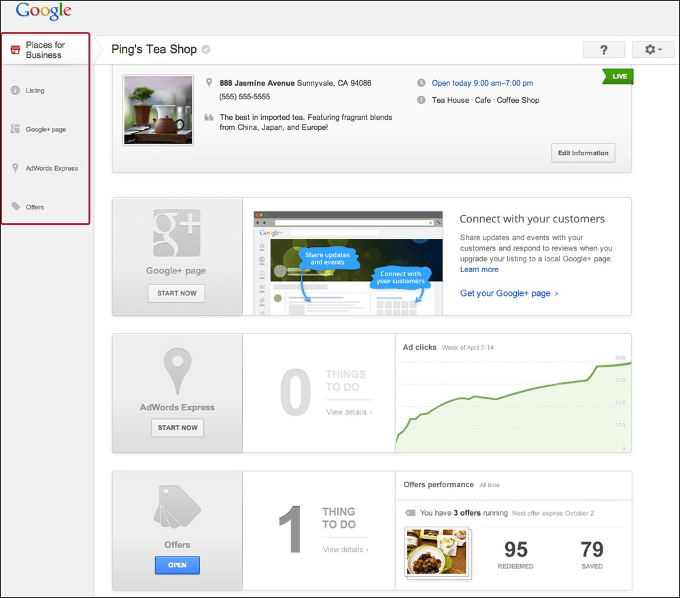Viewport: 680px width, 598px height.
Task: Click the blue OPEN button under Offers
Action: tap(177, 565)
